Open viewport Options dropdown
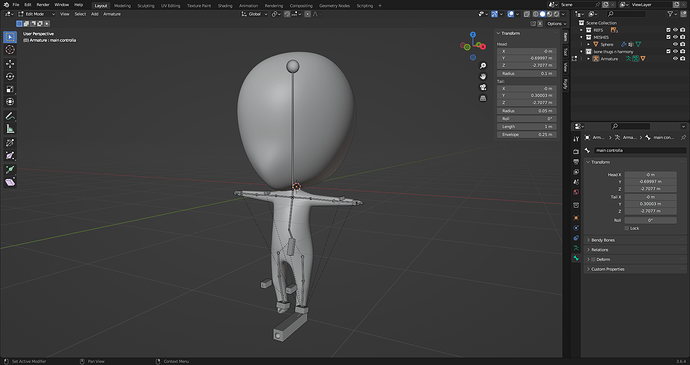 click(557, 24)
